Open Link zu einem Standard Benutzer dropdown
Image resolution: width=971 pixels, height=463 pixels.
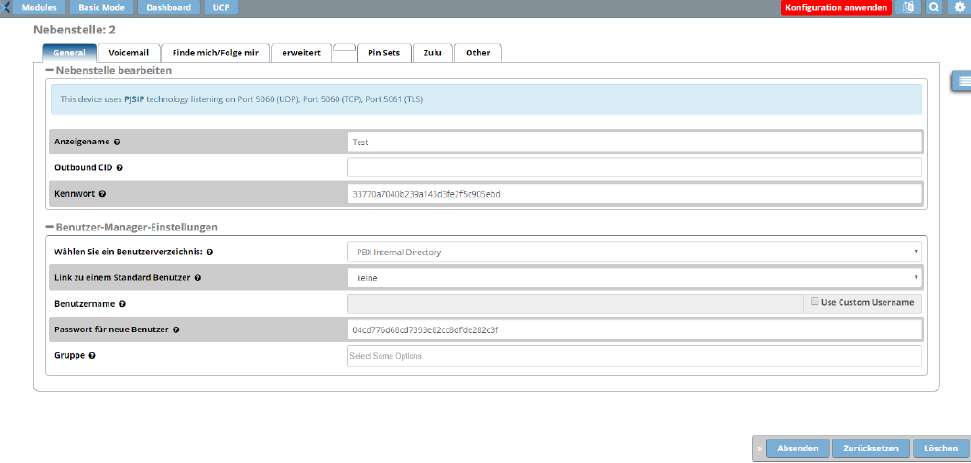[634, 277]
